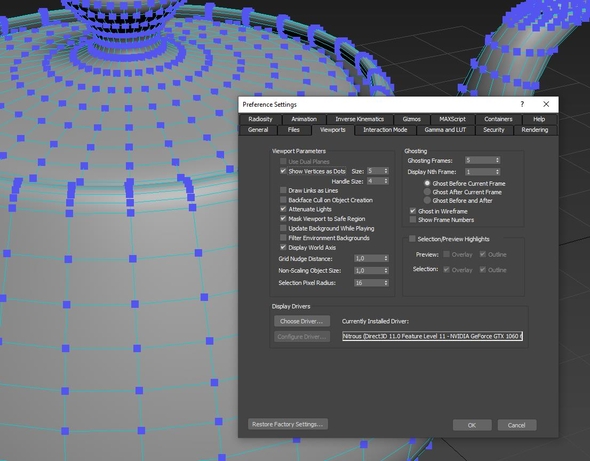Uncheck Attenuate Lights option
The height and width of the screenshot is (461, 590).
(283, 208)
